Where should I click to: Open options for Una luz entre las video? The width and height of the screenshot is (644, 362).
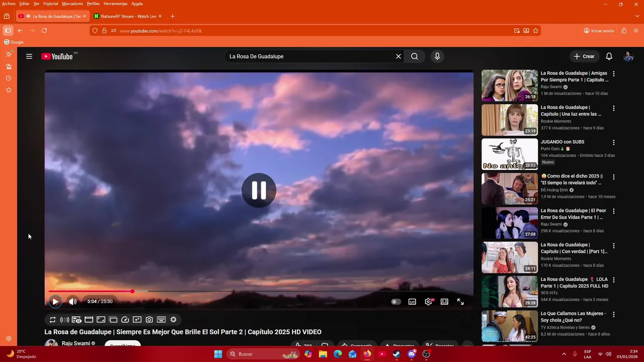point(614,108)
